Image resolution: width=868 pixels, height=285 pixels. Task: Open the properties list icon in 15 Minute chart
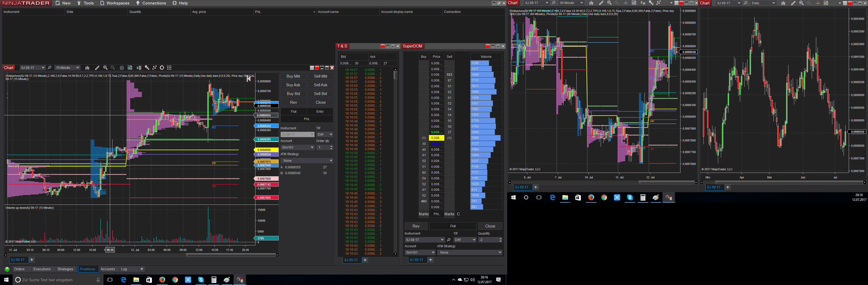[x=170, y=68]
